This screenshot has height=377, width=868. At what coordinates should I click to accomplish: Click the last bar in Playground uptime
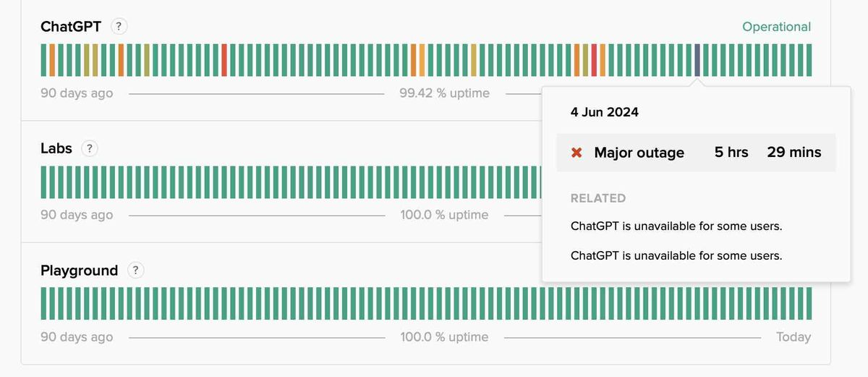[808, 303]
